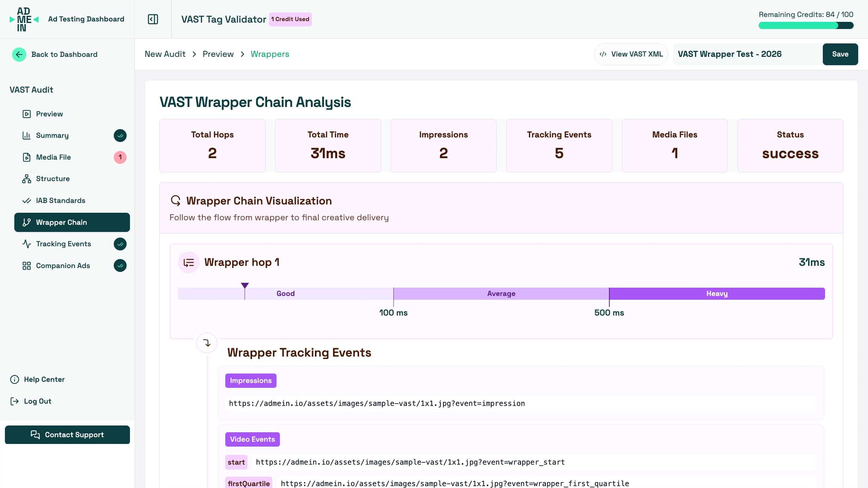Click the Log Out exit icon
Image resolution: width=868 pixels, height=488 pixels.
click(14, 401)
